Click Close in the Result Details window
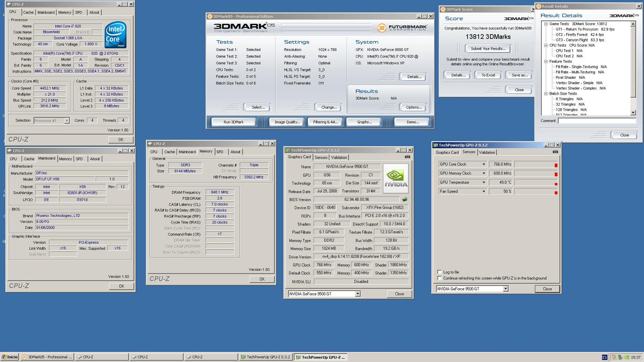Viewport: 644px width, 362px height. tap(624, 135)
